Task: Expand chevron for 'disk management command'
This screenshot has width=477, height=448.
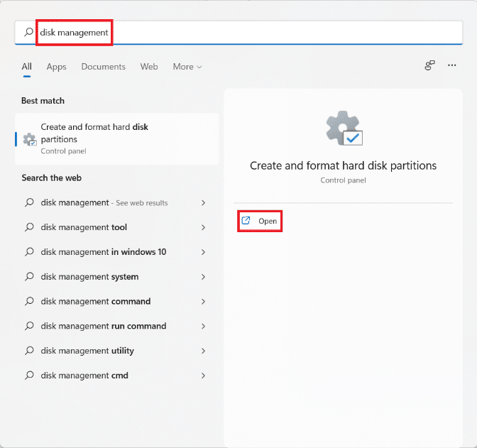Action: pyautogui.click(x=203, y=302)
